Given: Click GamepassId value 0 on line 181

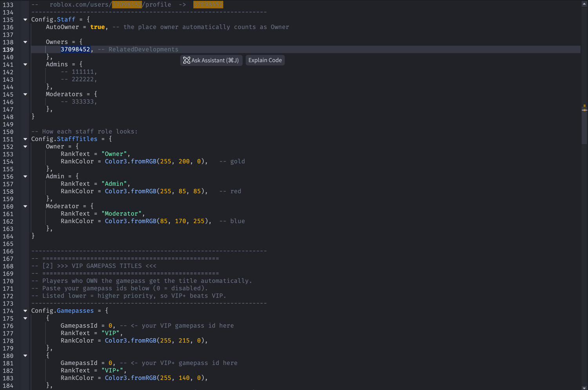Looking at the screenshot, I should click(111, 363).
